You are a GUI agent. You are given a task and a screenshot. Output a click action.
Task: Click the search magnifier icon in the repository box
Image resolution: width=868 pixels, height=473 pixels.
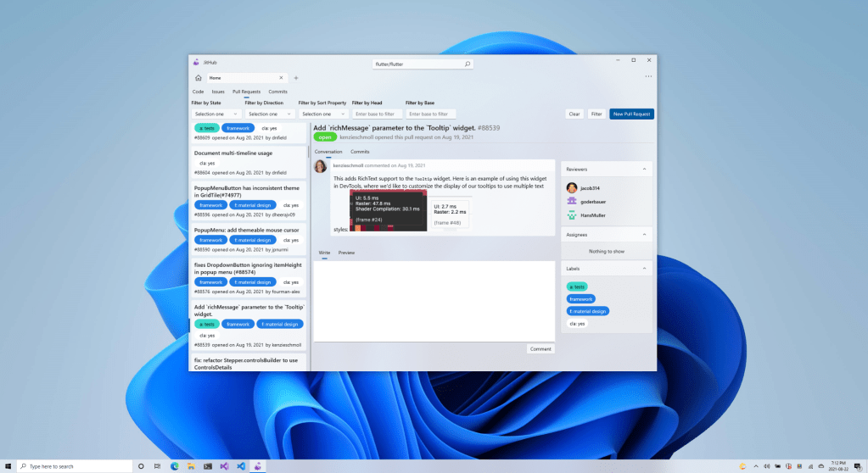point(468,64)
